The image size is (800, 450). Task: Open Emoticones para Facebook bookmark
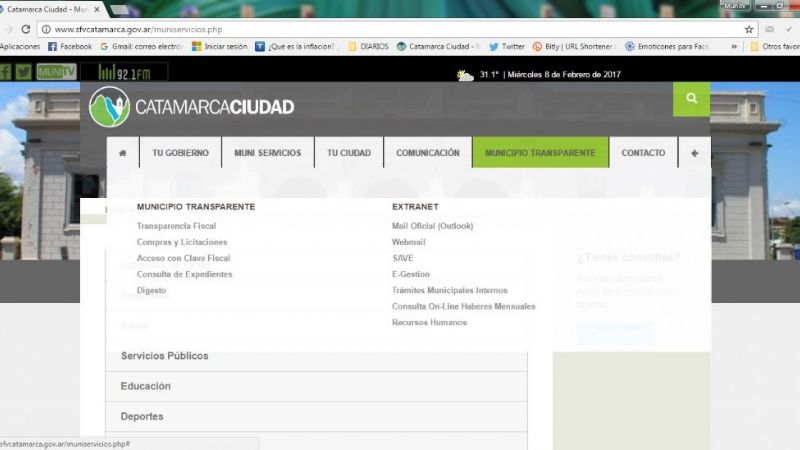[666, 46]
